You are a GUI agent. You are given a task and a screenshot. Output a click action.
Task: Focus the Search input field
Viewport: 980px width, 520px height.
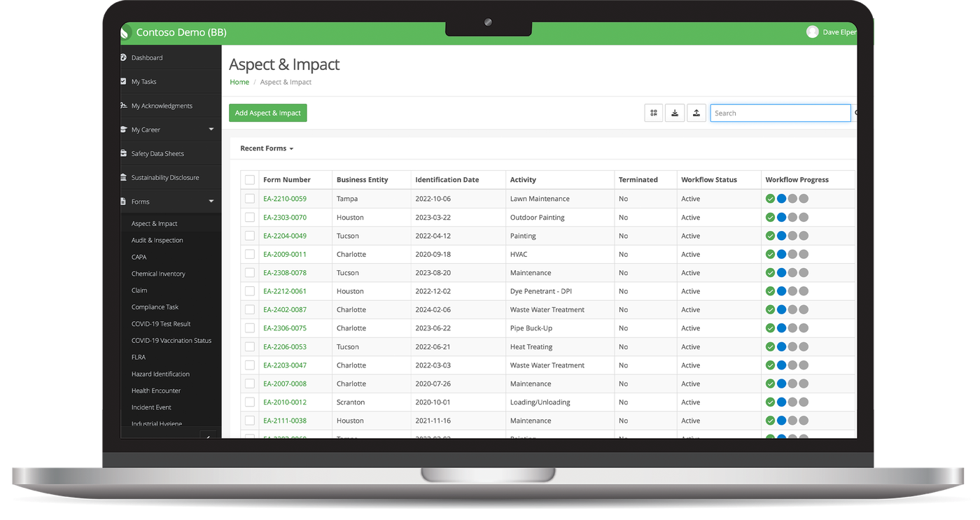[780, 113]
